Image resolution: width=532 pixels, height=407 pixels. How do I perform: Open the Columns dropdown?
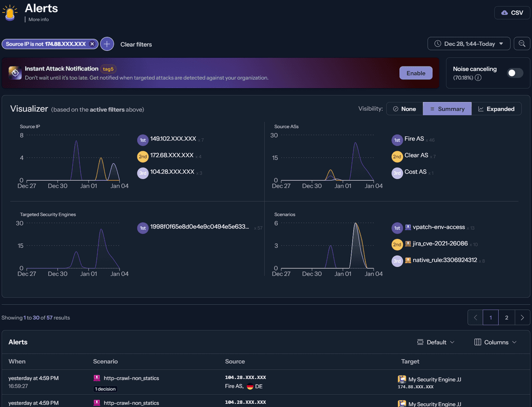click(495, 342)
